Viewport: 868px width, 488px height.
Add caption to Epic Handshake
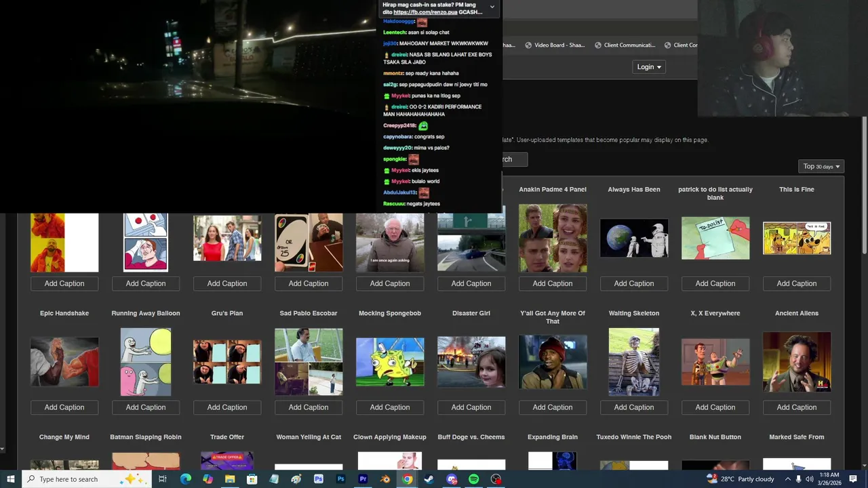coord(64,407)
